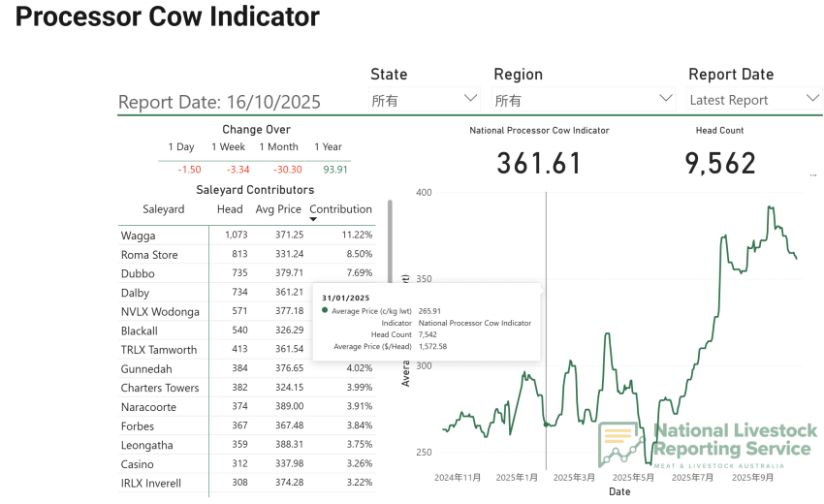Click the Contribution column header

[x=340, y=209]
